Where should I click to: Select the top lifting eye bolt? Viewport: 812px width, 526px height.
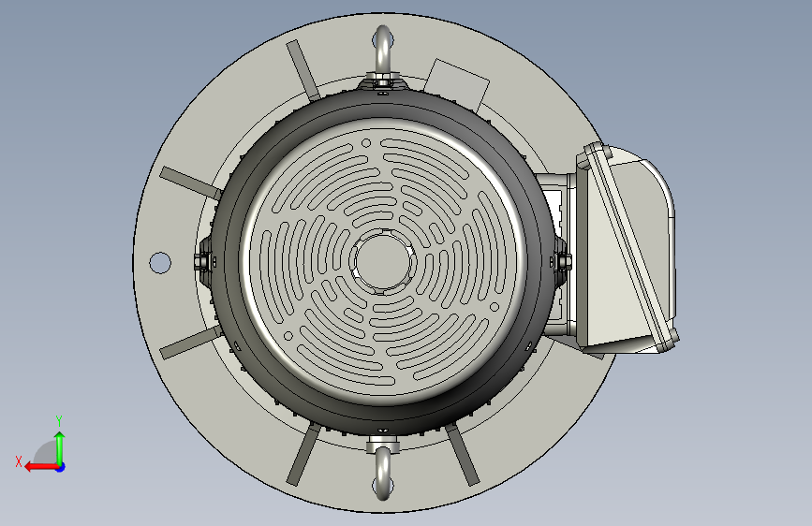(x=383, y=50)
